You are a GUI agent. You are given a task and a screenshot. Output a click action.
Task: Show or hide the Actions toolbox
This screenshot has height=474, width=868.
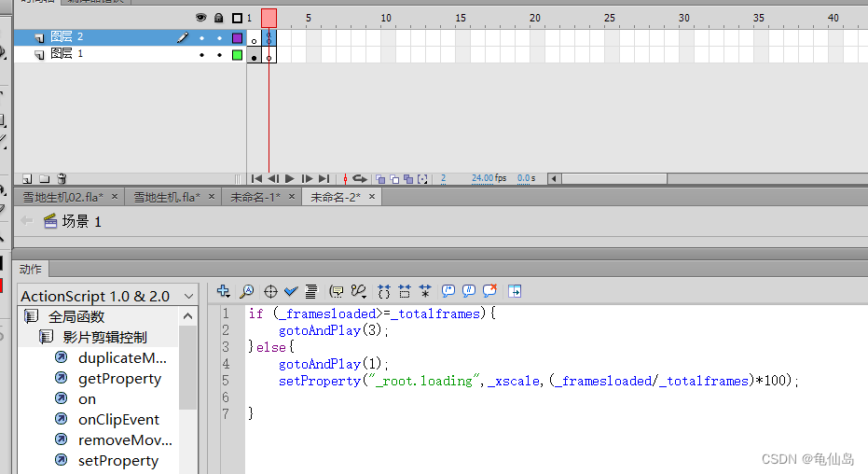click(x=515, y=291)
